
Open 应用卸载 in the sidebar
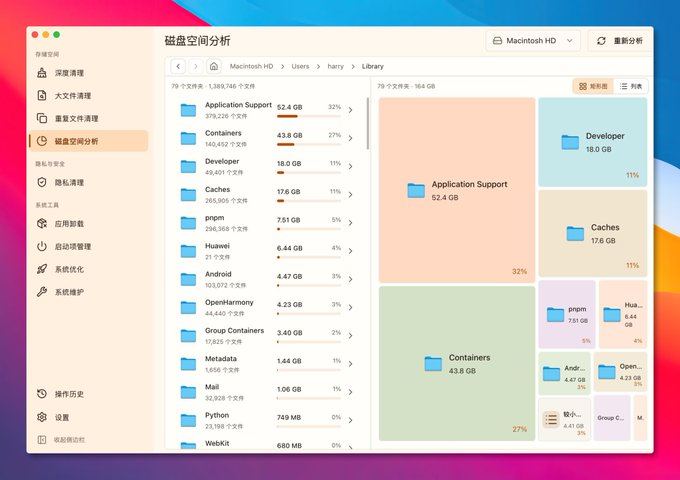tap(88, 224)
